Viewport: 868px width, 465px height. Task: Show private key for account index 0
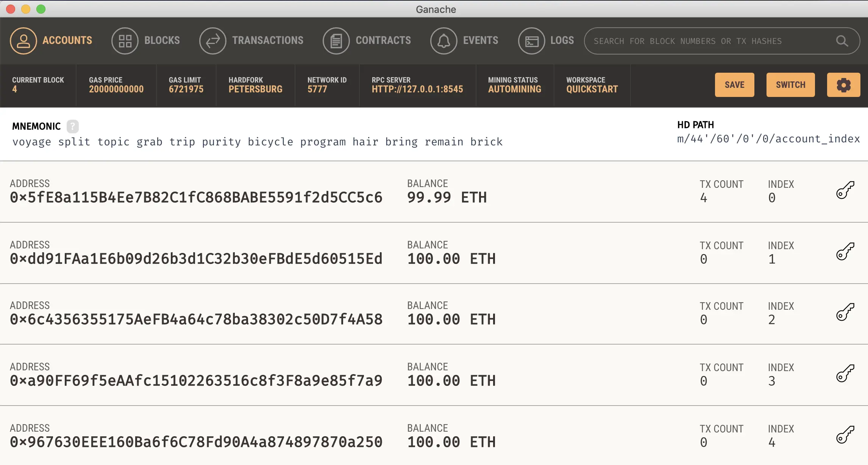coord(845,190)
